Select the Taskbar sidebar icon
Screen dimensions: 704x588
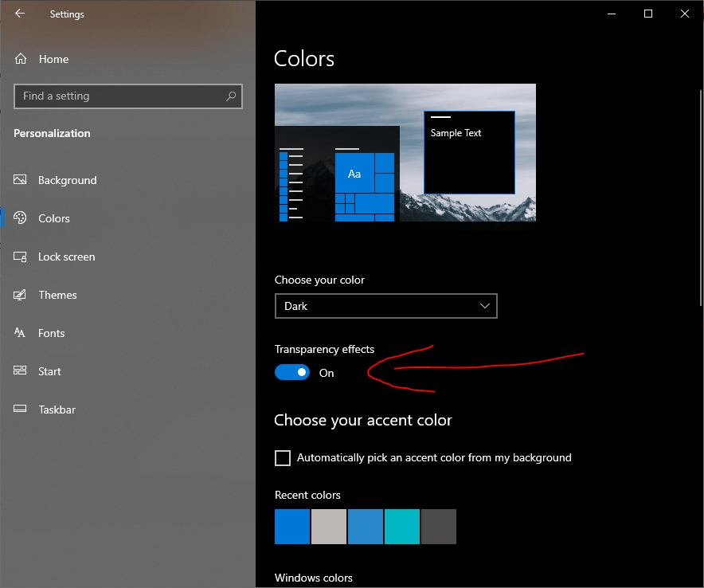click(x=20, y=410)
